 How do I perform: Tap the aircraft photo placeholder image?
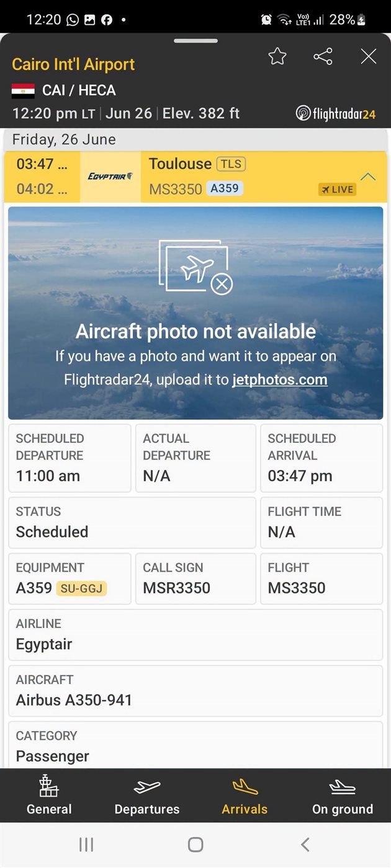(x=195, y=313)
